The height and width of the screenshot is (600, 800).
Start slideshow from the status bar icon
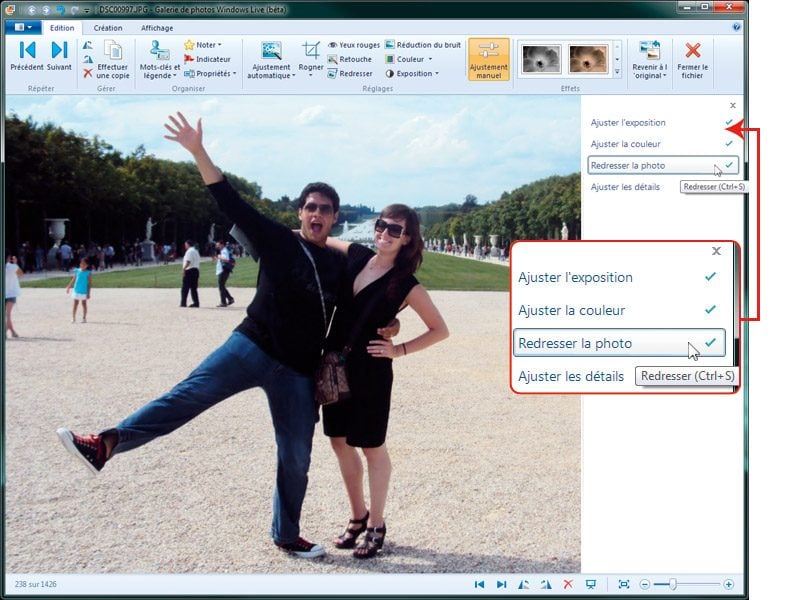tap(591, 584)
